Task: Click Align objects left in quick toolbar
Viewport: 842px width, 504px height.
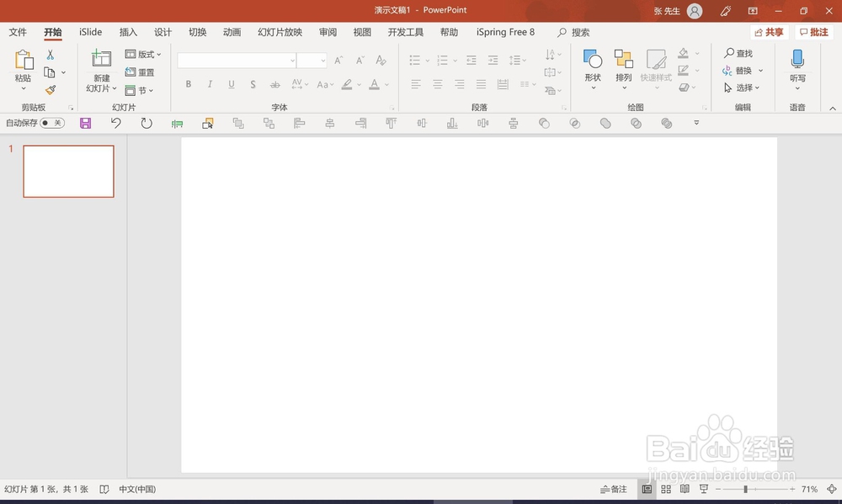Action: [299, 124]
